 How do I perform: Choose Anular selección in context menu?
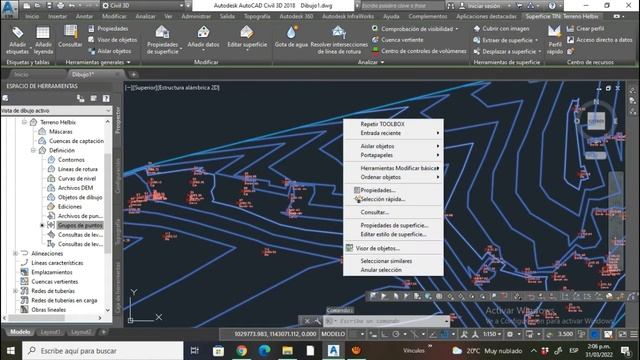pos(393,270)
